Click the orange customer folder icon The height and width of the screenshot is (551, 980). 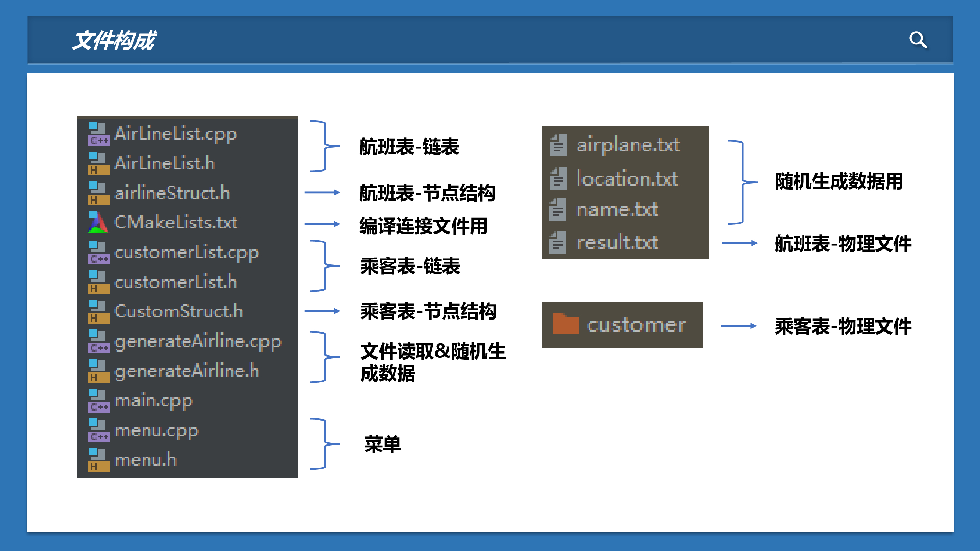click(x=566, y=323)
